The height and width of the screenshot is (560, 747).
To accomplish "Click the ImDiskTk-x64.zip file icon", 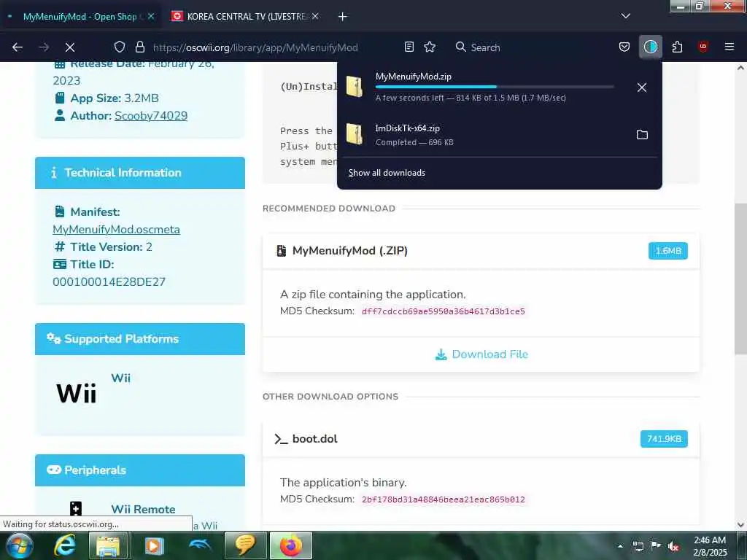I will click(355, 134).
